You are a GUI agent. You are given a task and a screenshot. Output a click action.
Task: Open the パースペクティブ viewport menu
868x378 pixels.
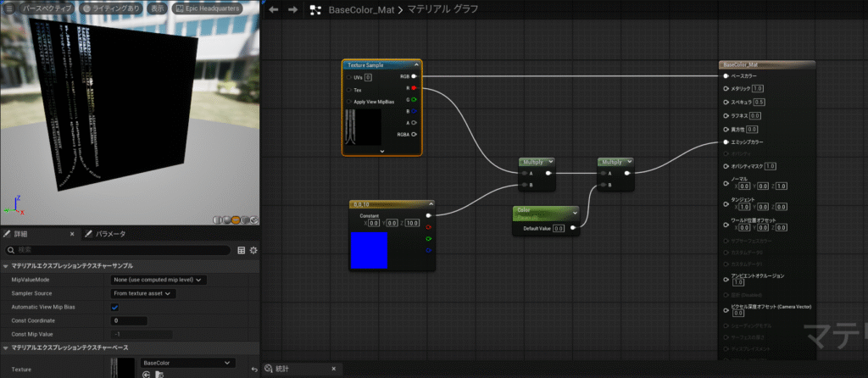click(x=47, y=8)
